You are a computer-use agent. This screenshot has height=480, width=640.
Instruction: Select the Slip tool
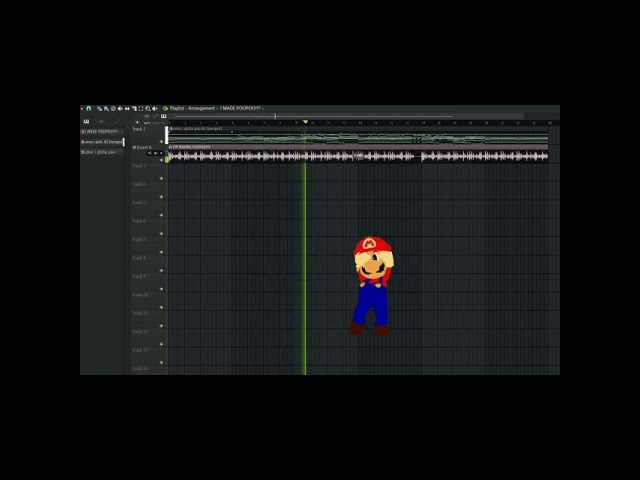click(127, 109)
